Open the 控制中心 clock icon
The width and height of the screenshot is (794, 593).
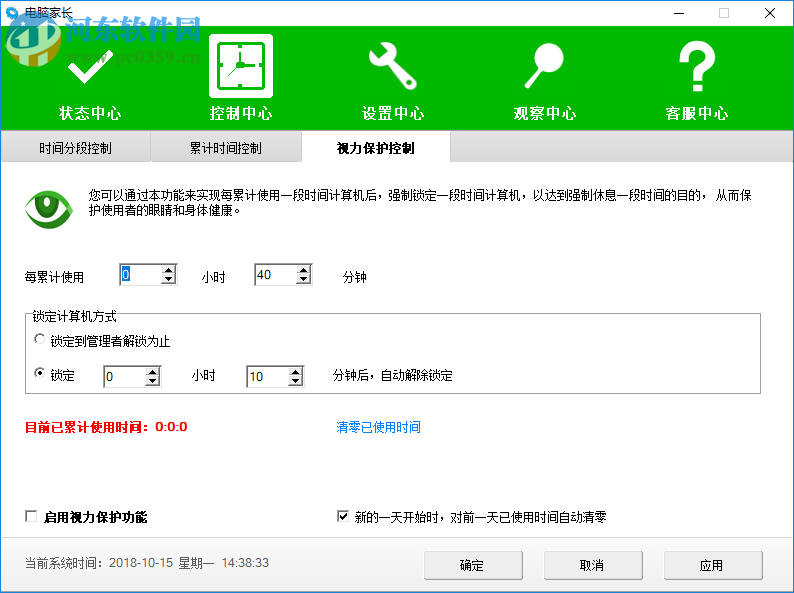(241, 66)
